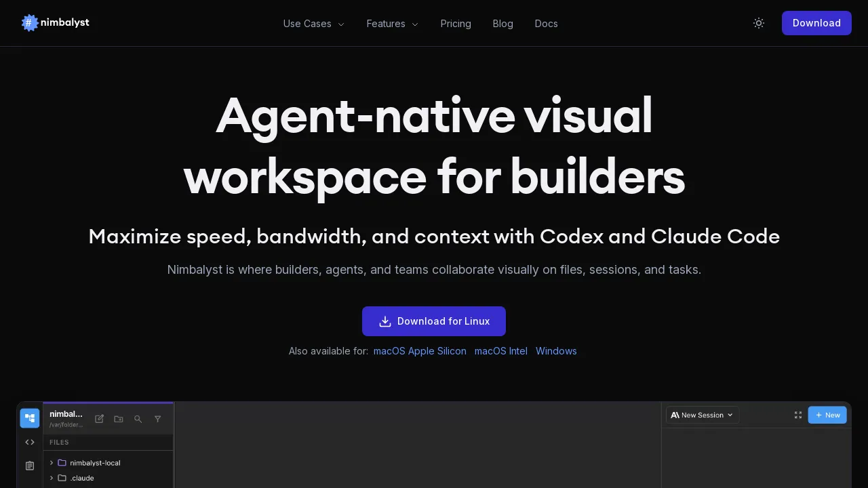Click the Download button in the header
Screen dimensions: 868x488
click(816, 23)
